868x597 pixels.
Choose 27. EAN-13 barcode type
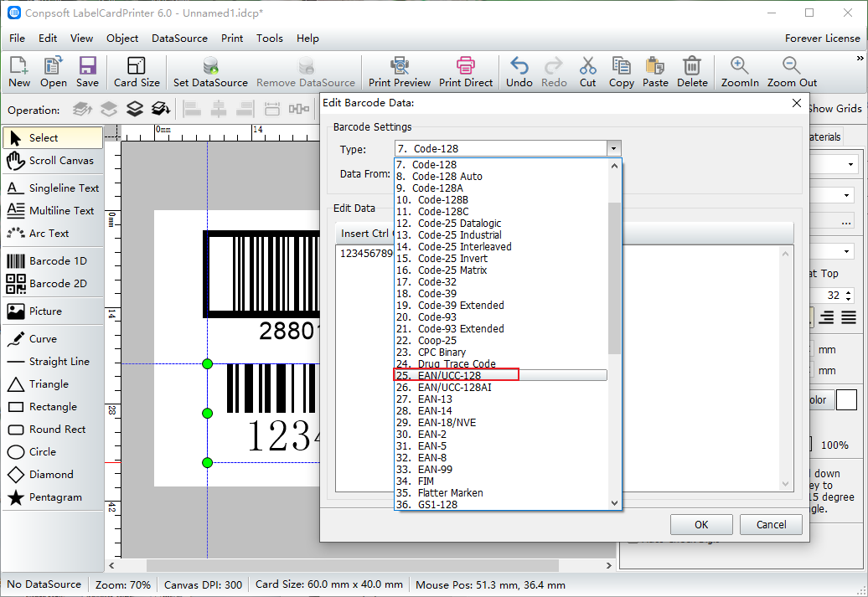[x=500, y=399]
